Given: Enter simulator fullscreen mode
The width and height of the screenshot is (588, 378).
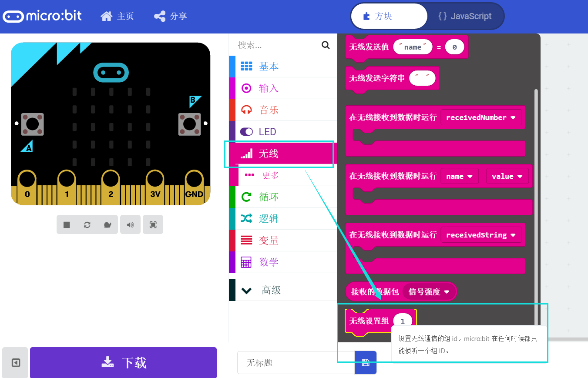Looking at the screenshot, I should (153, 224).
